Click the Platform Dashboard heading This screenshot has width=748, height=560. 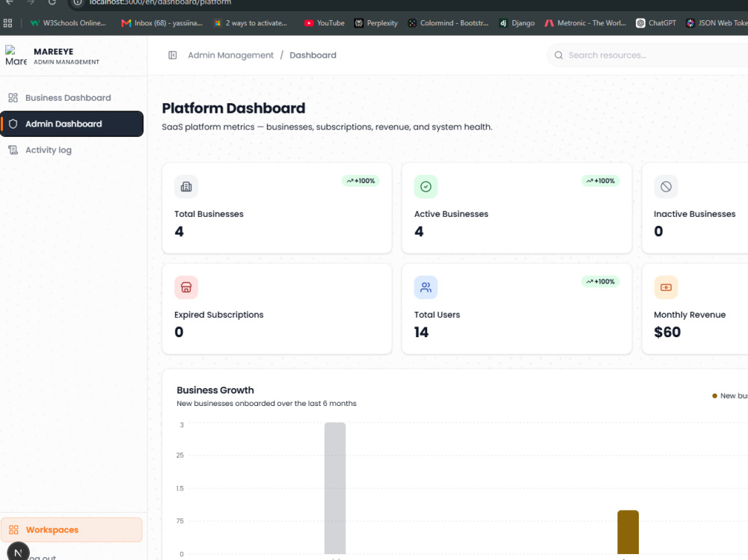coord(233,108)
